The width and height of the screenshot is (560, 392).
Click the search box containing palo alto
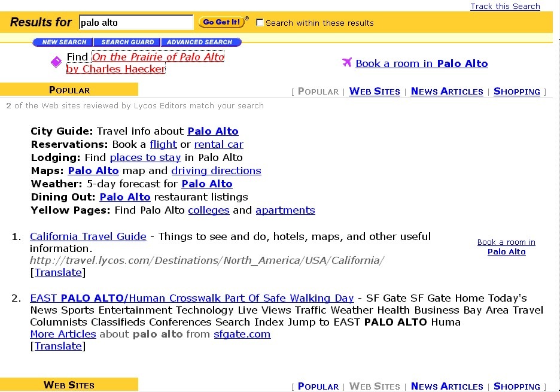tap(136, 23)
